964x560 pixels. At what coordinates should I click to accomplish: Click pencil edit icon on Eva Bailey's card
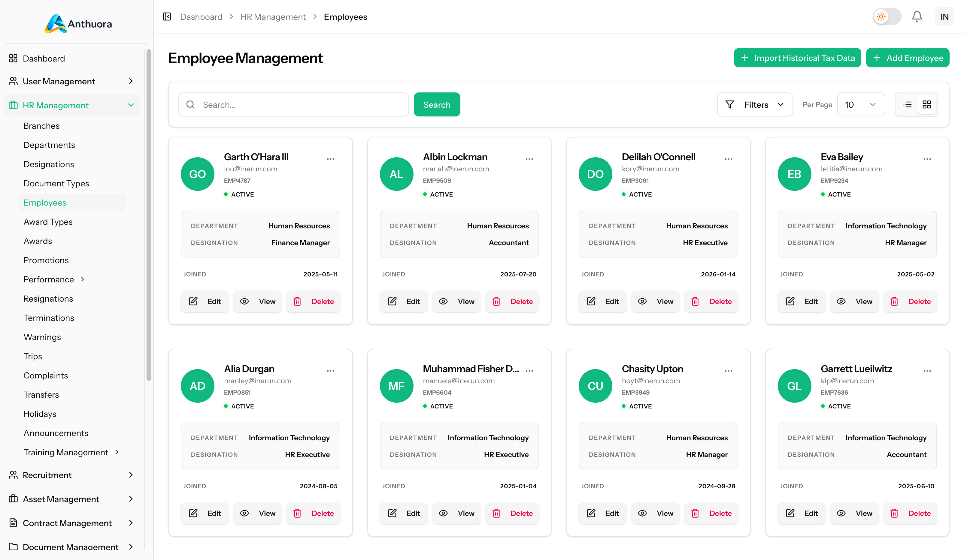(x=790, y=301)
